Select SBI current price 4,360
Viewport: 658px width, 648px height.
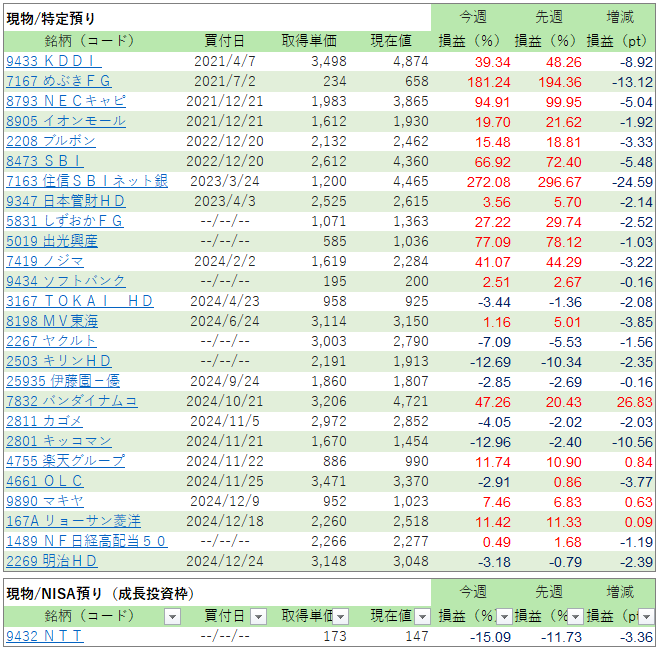pos(411,161)
